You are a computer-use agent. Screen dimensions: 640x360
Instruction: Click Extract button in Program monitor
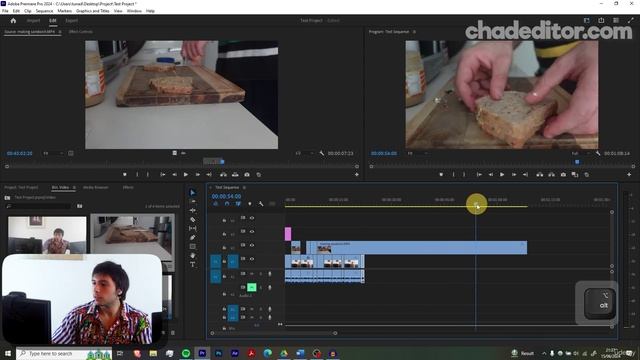[x=551, y=175]
